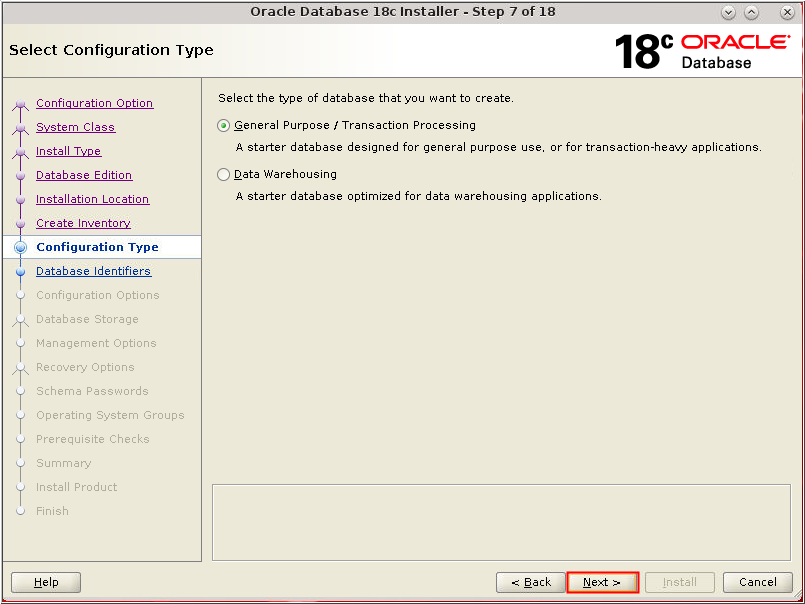Open the Database Identifiers step link
This screenshot has width=805, height=604.
93,271
